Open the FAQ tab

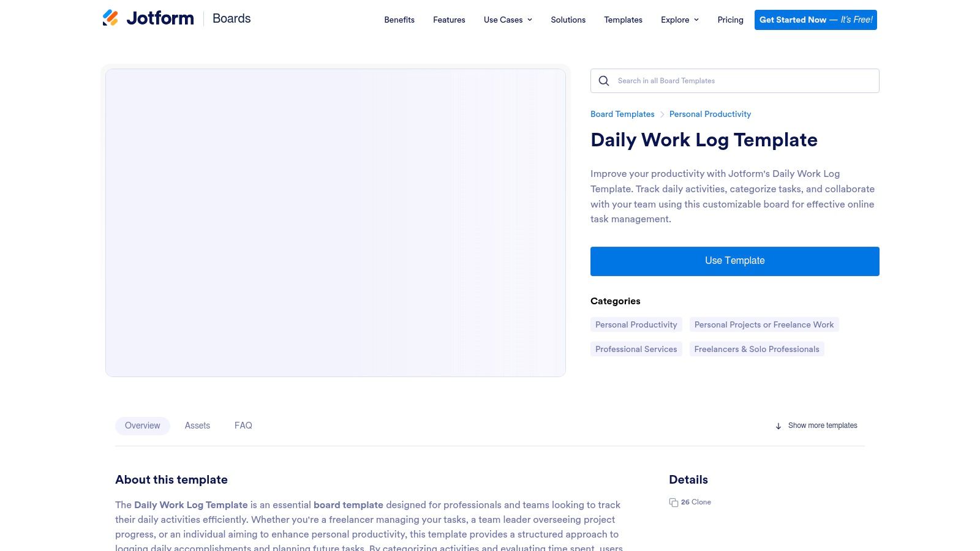(243, 425)
